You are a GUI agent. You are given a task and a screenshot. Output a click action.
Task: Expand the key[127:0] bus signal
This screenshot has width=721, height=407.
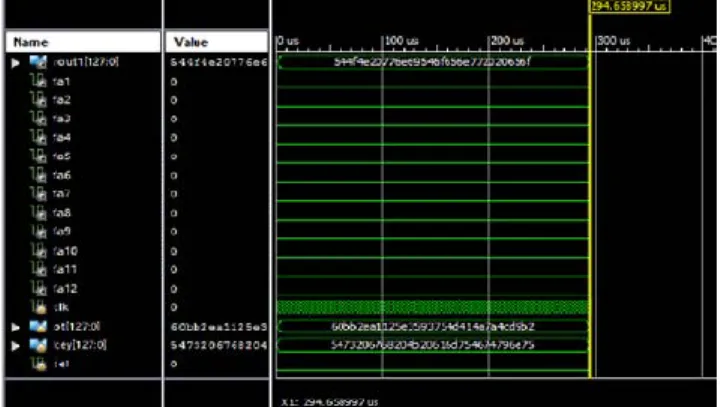(x=16, y=346)
